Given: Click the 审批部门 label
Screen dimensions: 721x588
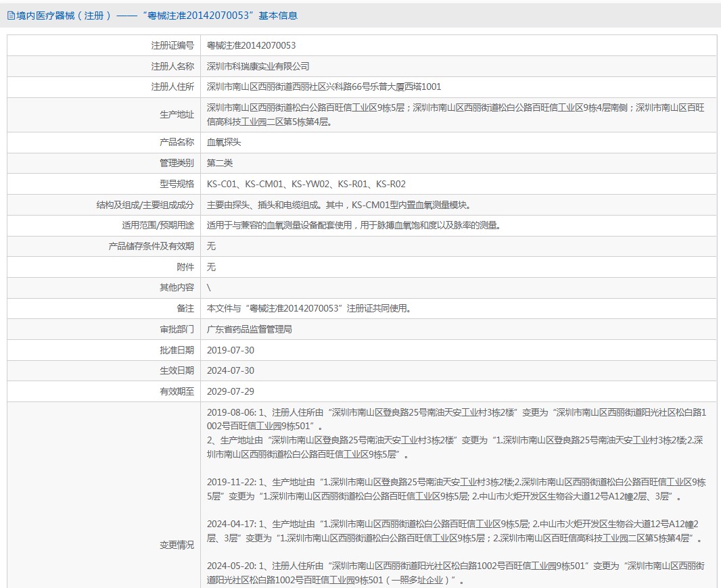Looking at the screenshot, I should click(177, 329).
